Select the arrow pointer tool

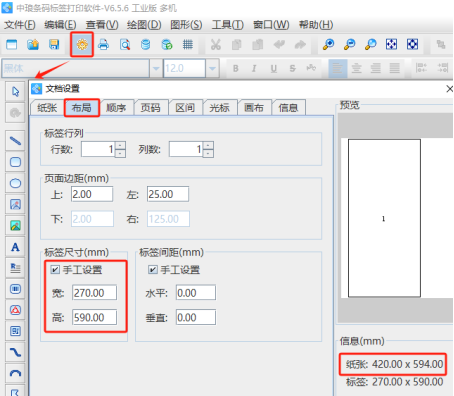click(x=15, y=91)
